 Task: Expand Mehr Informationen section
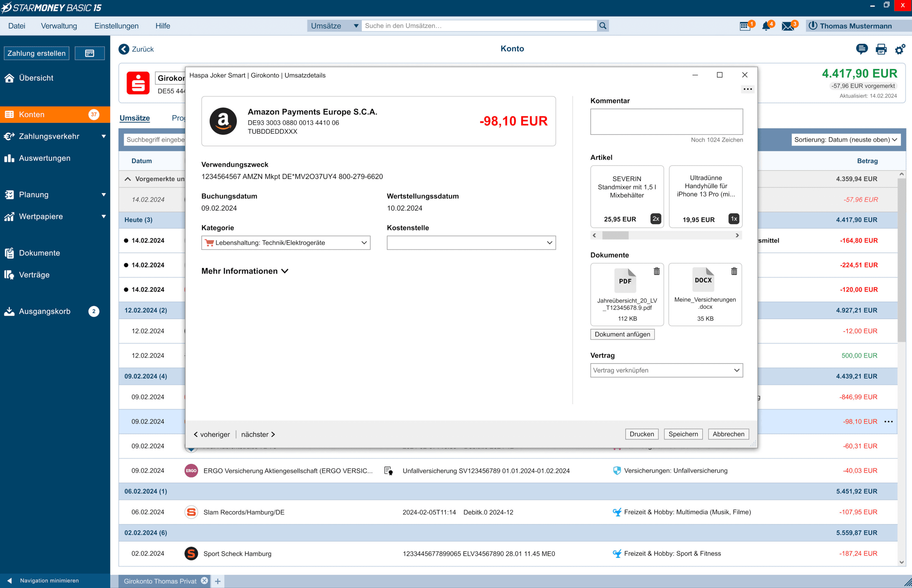tap(245, 271)
